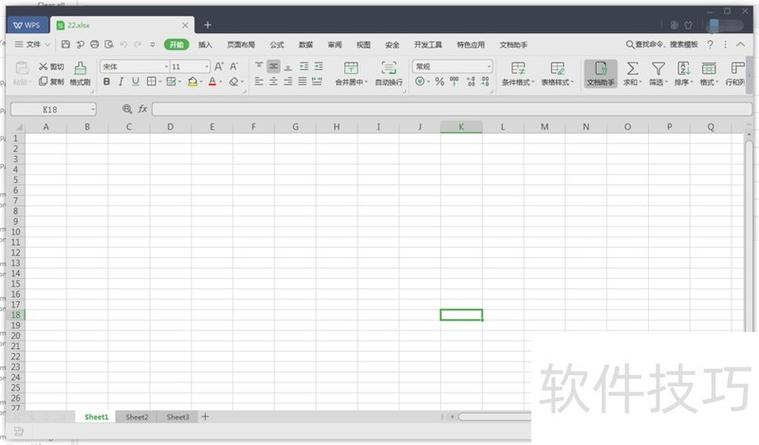The height and width of the screenshot is (445, 759).
Task: Align text left horizontally
Action: (259, 81)
